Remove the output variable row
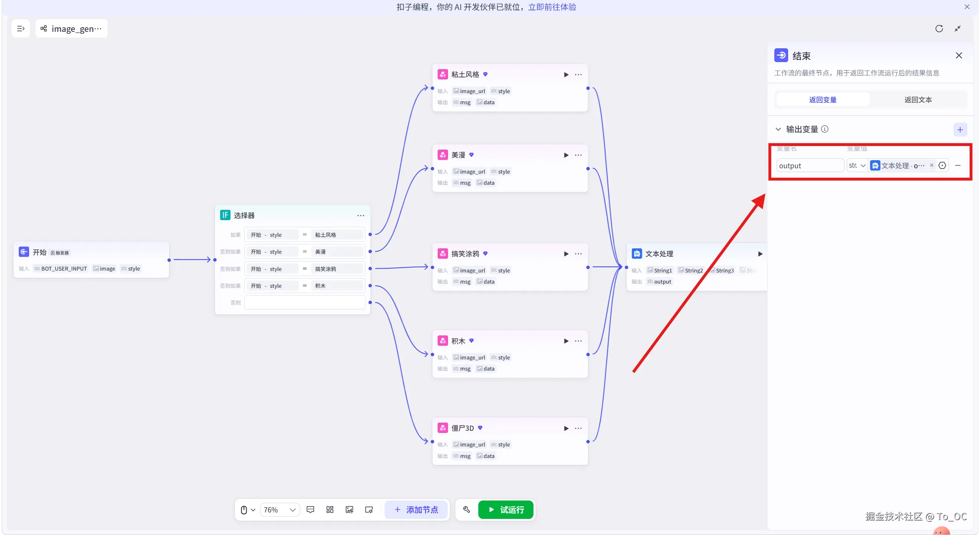The height and width of the screenshot is (535, 980). click(958, 166)
